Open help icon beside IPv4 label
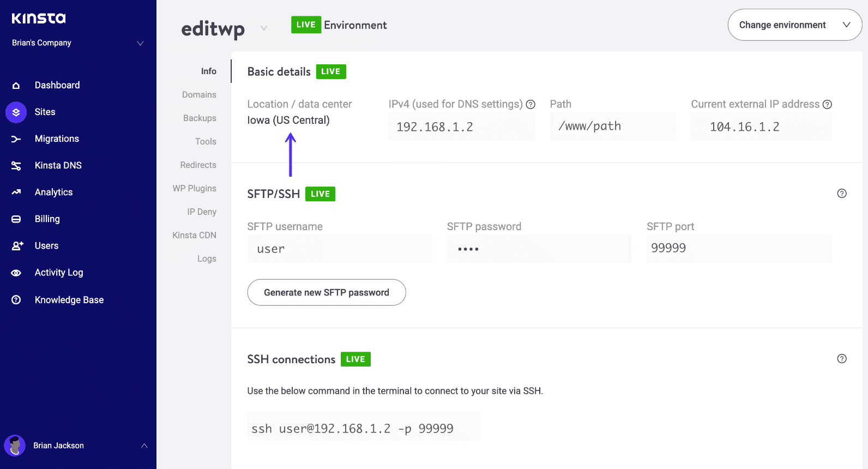The height and width of the screenshot is (469, 868). pos(531,105)
